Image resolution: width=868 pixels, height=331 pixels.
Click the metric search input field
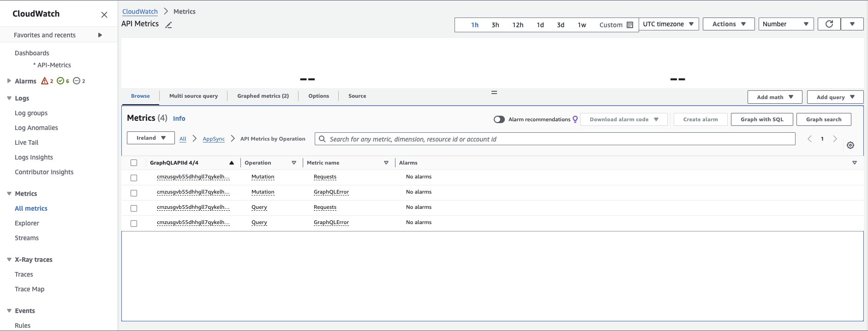pyautogui.click(x=554, y=139)
